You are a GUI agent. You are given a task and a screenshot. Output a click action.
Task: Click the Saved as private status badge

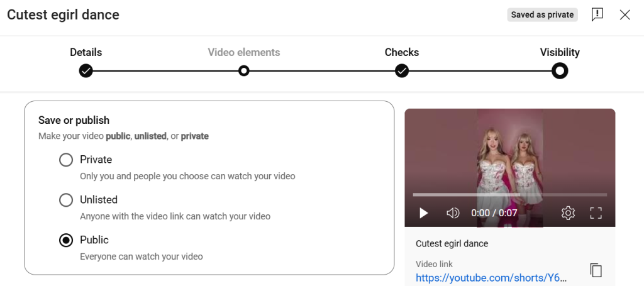coord(542,15)
